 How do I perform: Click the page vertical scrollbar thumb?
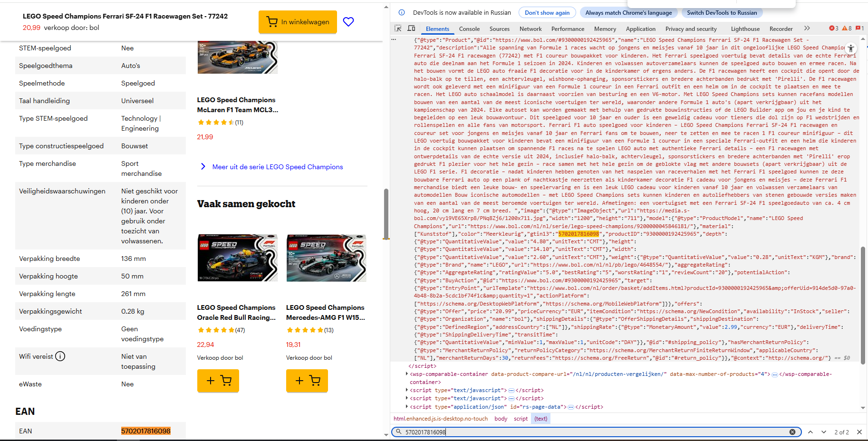pyautogui.click(x=386, y=214)
